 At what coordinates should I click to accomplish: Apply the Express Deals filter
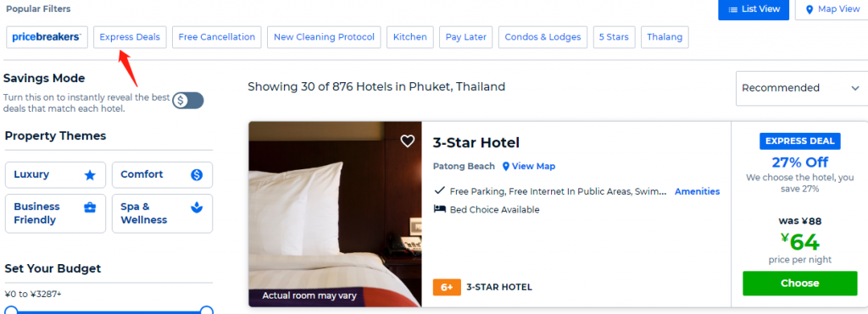(130, 37)
